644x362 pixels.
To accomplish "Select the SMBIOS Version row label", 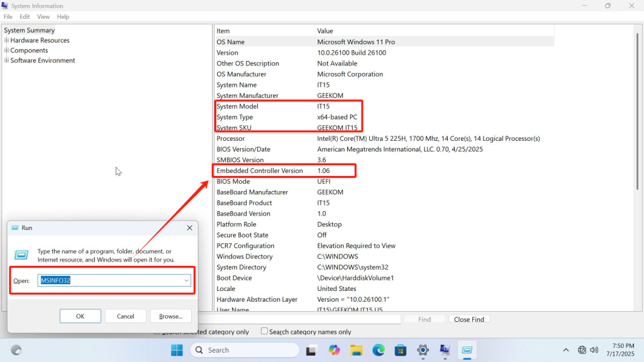I will (x=240, y=160).
